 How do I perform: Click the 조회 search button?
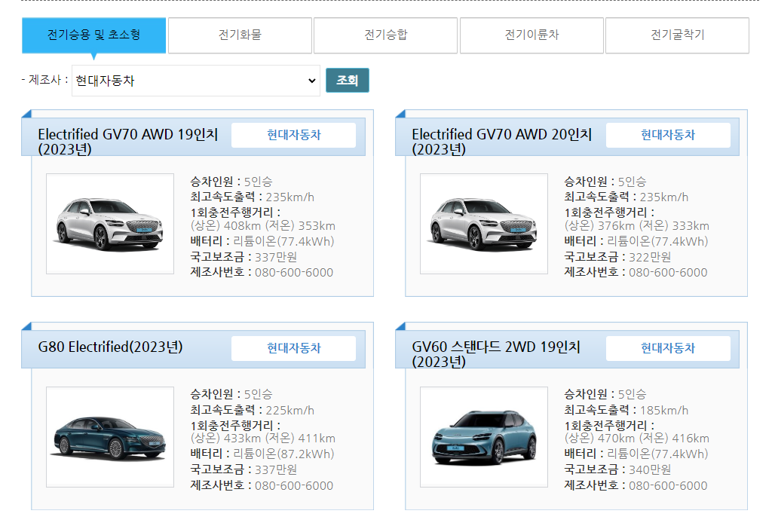[x=347, y=80]
